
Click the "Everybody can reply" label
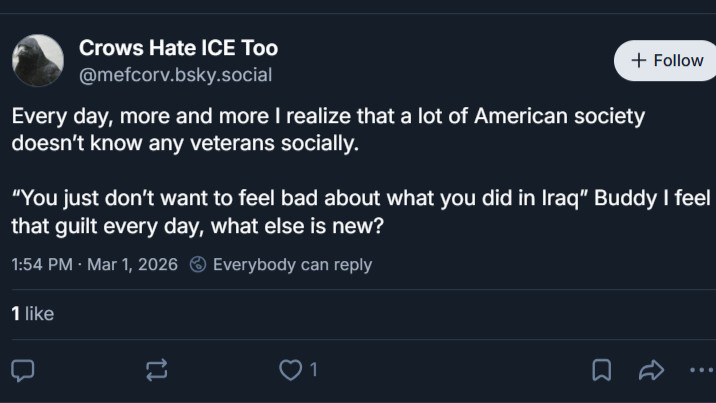(x=292, y=265)
